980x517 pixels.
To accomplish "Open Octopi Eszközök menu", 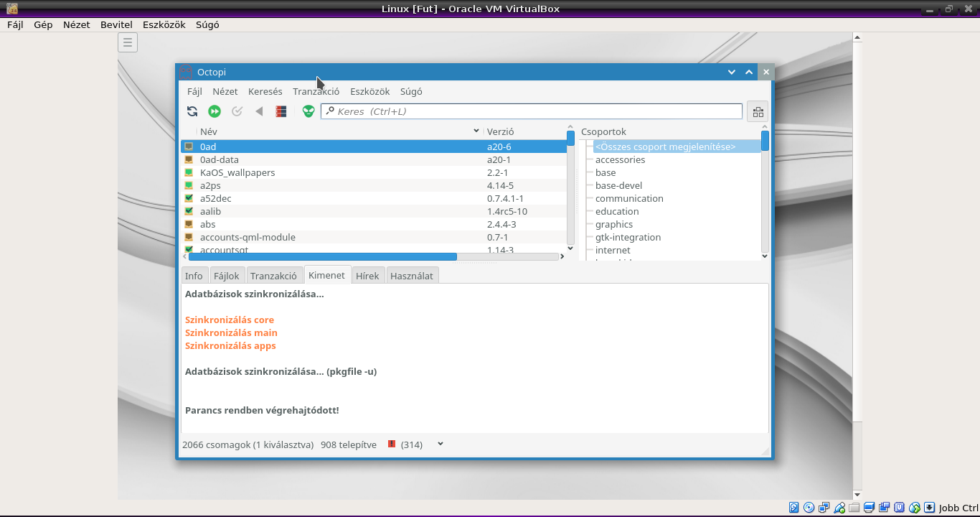I will point(370,91).
